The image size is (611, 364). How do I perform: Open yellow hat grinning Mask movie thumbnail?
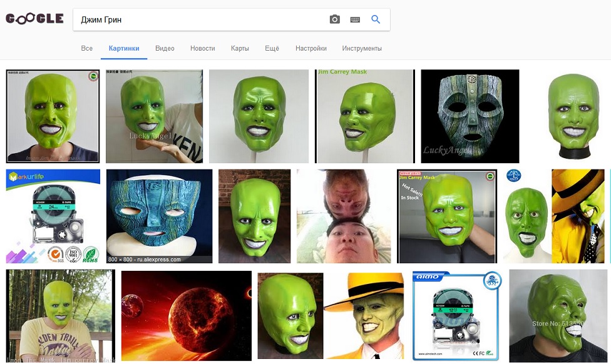[x=364, y=316]
